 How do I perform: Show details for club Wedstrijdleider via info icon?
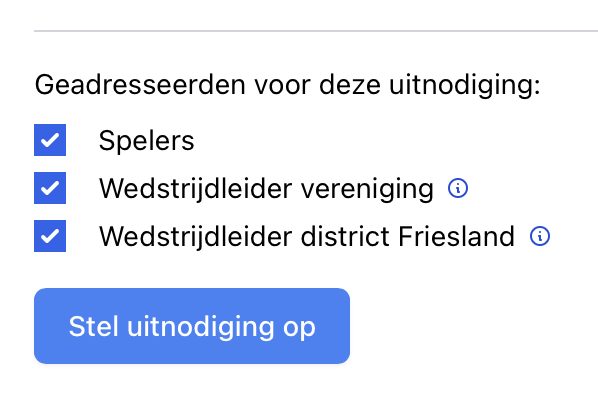(458, 188)
